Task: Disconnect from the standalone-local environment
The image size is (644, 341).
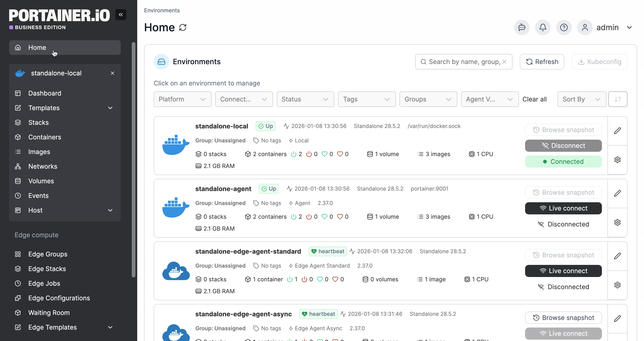Action: pyautogui.click(x=563, y=146)
